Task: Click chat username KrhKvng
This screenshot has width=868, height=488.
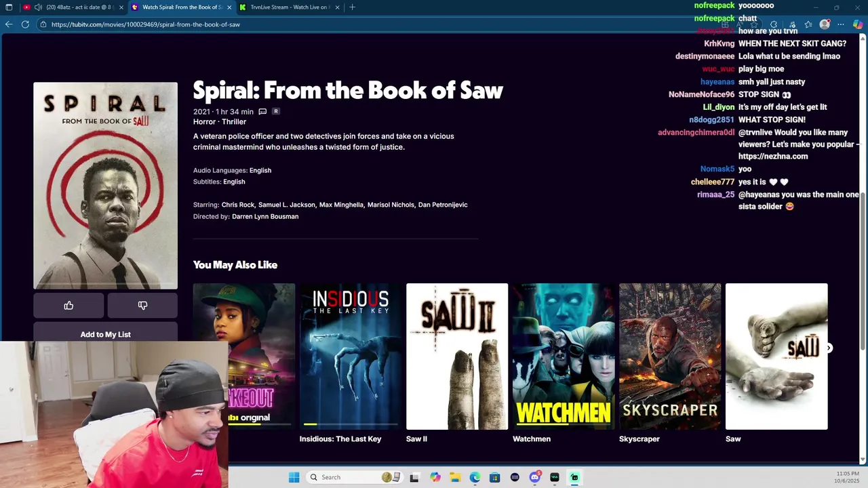Action: (719, 43)
